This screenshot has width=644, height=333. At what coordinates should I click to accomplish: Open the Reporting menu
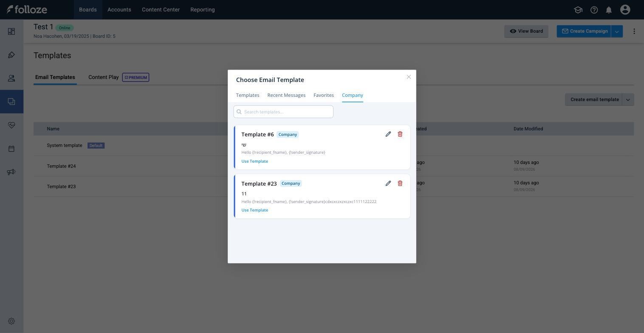coord(203,9)
